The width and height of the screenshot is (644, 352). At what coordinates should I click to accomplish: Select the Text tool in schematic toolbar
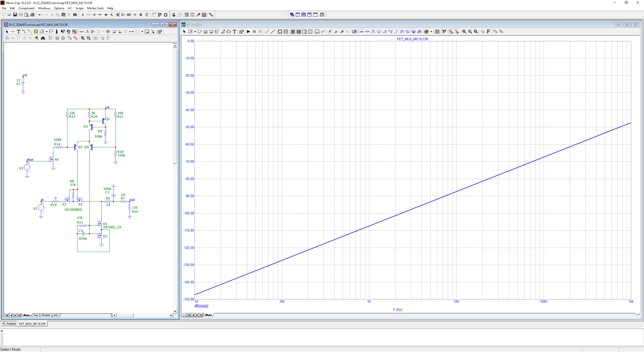(x=19, y=32)
